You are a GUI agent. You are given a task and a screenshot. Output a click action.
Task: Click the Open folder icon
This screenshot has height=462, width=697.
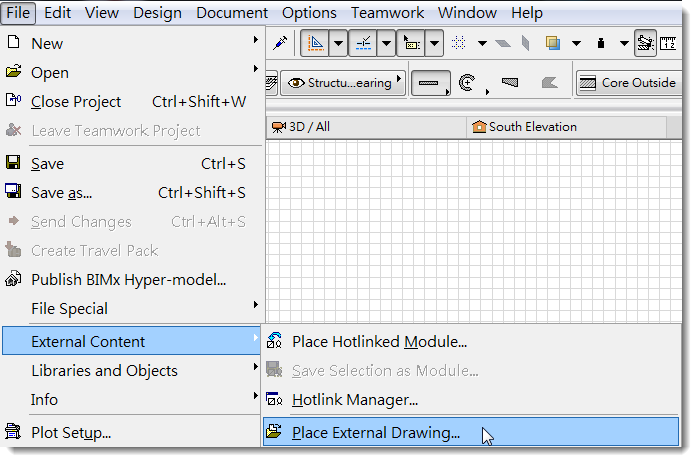coord(13,71)
